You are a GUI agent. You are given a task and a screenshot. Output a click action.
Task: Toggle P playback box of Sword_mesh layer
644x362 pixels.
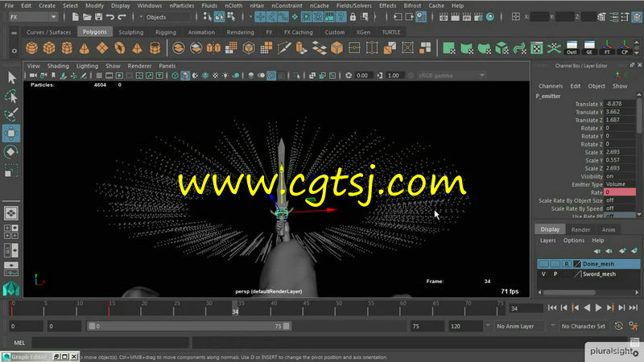(555, 274)
